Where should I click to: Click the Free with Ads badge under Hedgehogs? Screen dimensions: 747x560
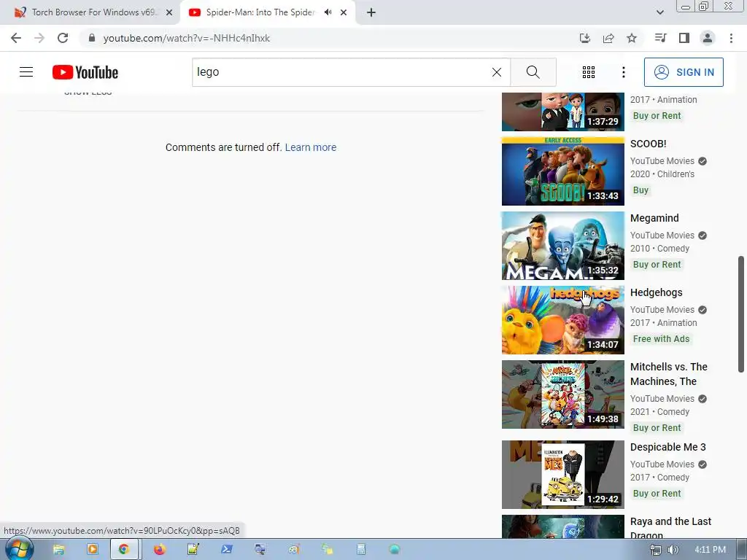pos(661,339)
